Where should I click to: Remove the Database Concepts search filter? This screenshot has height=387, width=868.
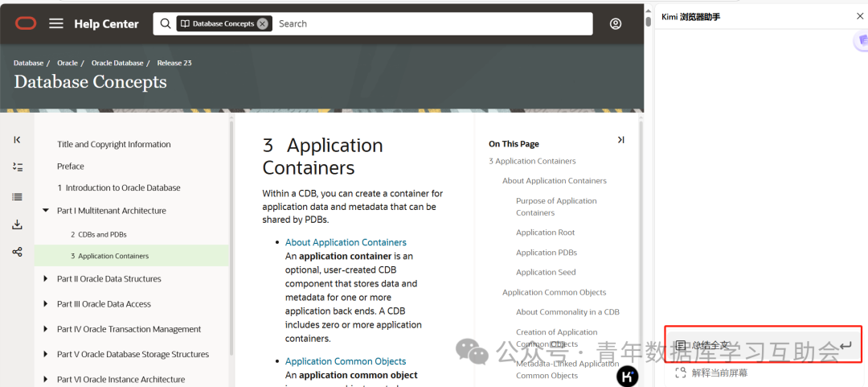(262, 23)
